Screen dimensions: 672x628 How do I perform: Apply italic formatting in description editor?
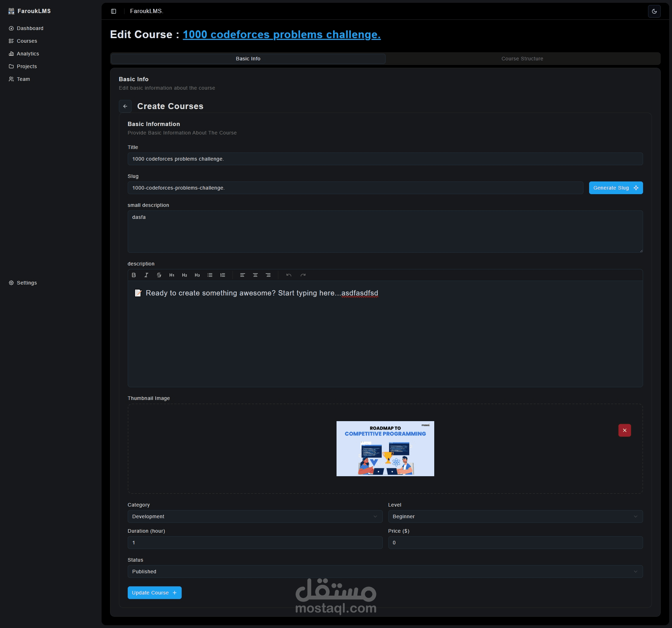(146, 275)
